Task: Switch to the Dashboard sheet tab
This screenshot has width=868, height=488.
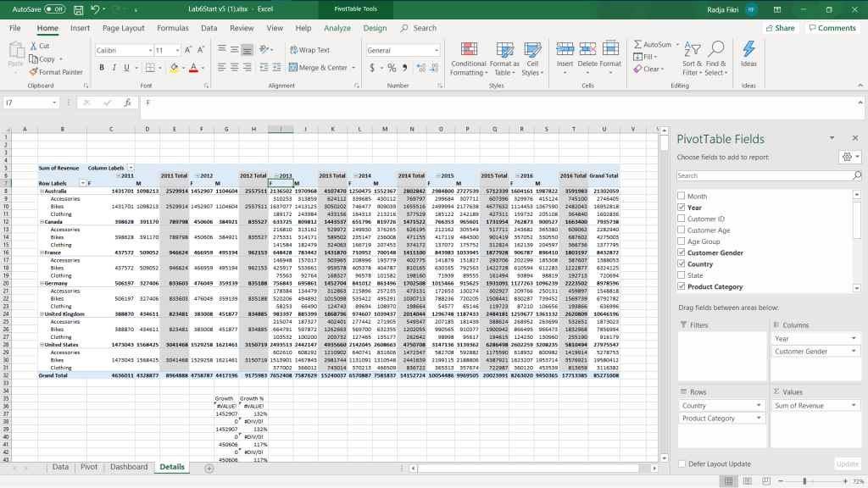Action: (x=128, y=467)
